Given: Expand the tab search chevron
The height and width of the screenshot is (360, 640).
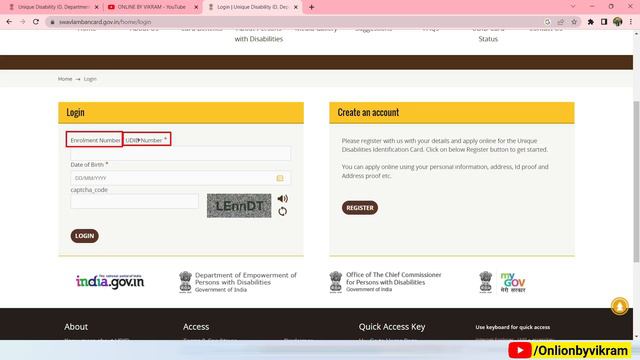Looking at the screenshot, I should [573, 7].
